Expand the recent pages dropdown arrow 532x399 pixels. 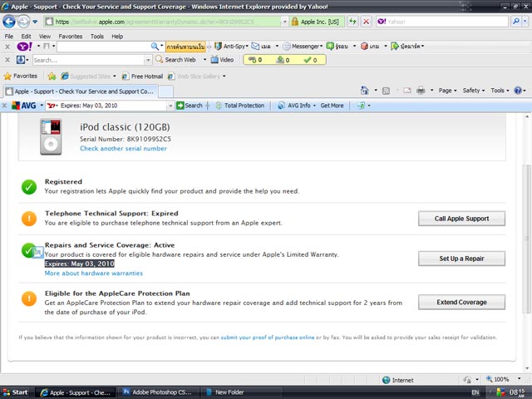(x=35, y=22)
